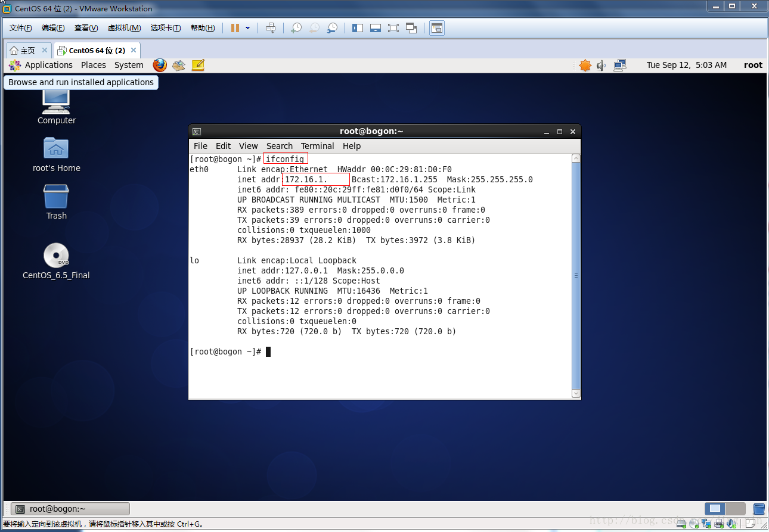Switch to the first workspace
The width and height of the screenshot is (769, 532).
coord(715,509)
